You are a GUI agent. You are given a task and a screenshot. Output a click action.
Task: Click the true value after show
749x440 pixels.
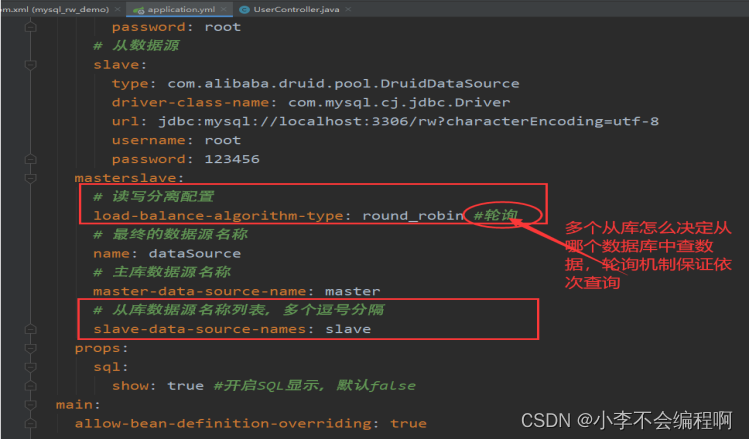click(x=187, y=386)
